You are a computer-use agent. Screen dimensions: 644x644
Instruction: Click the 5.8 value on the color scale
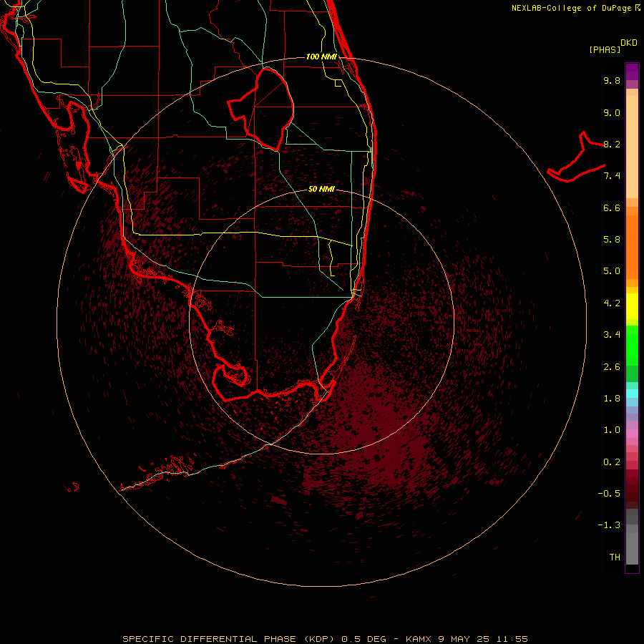612,240
